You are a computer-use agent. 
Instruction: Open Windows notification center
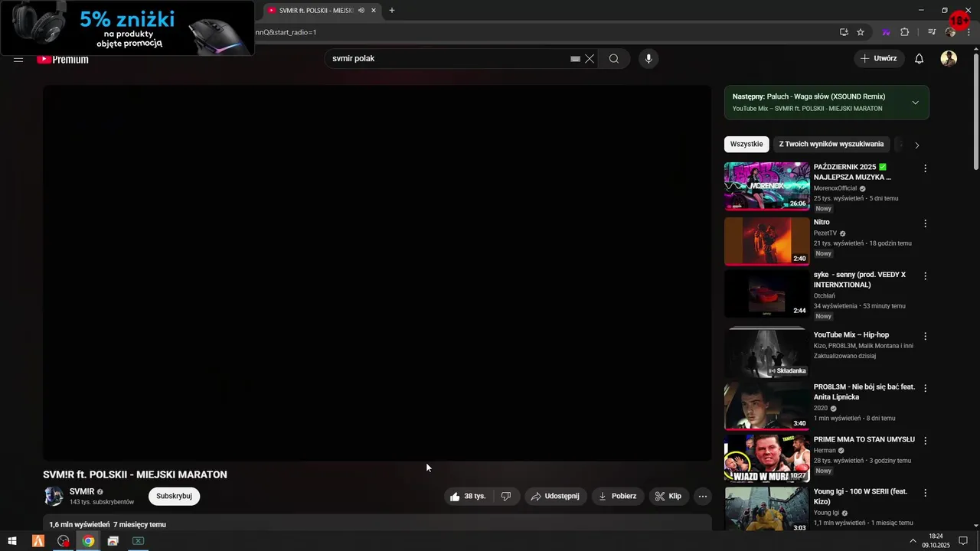(x=963, y=541)
